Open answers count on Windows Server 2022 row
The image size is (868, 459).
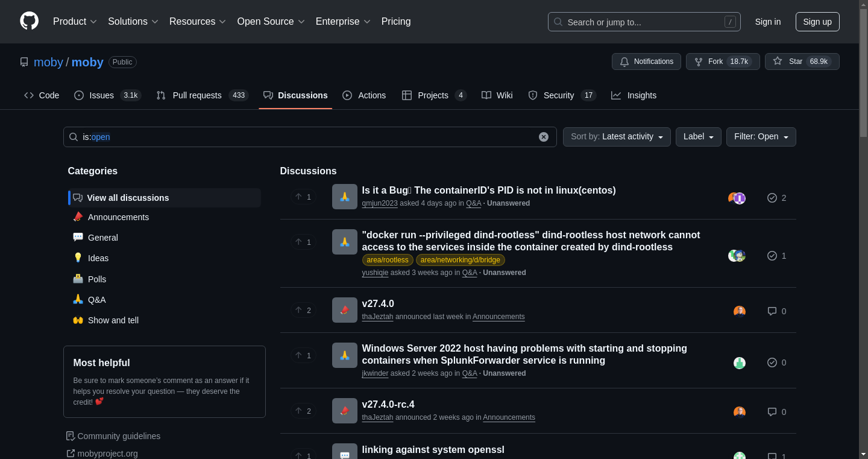coord(776,362)
